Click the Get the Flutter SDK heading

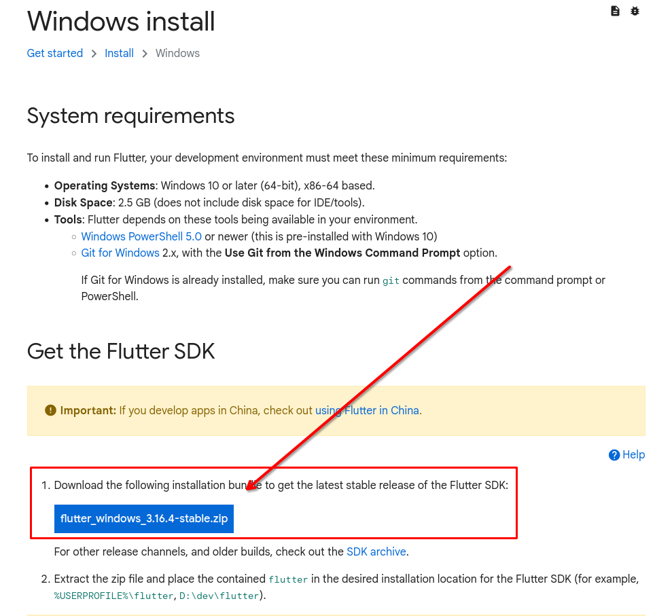[121, 351]
